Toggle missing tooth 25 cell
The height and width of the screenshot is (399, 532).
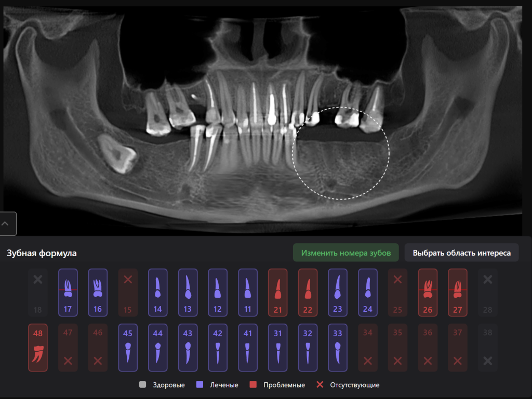click(x=397, y=292)
